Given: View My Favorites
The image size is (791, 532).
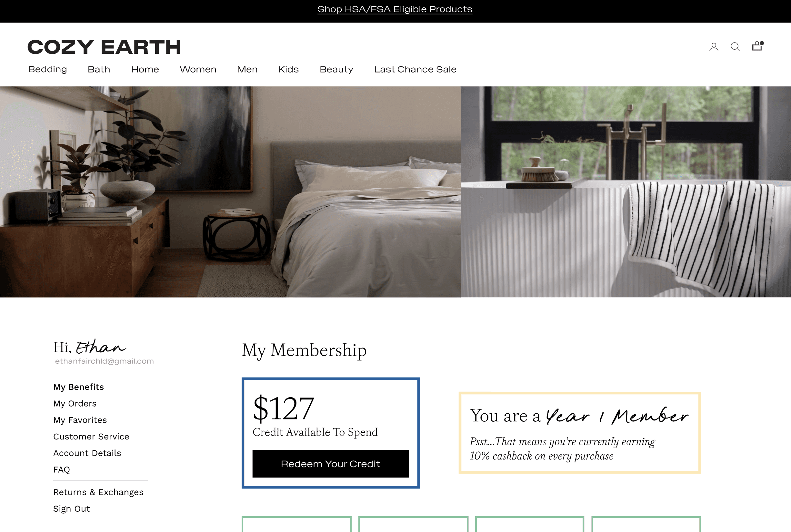Looking at the screenshot, I should 80,420.
